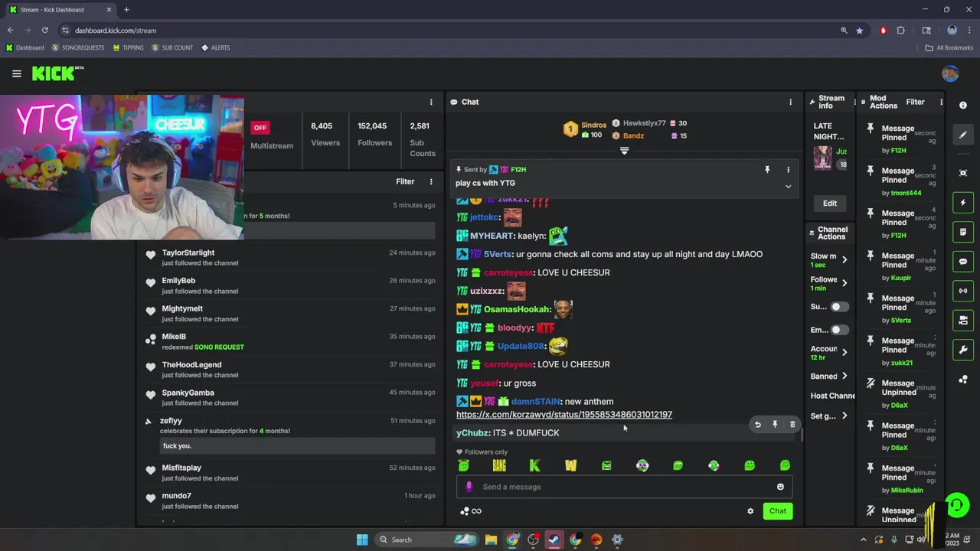This screenshot has height=551, width=980.
Task: Click username damnSTAIN in chat
Action: [x=535, y=401]
